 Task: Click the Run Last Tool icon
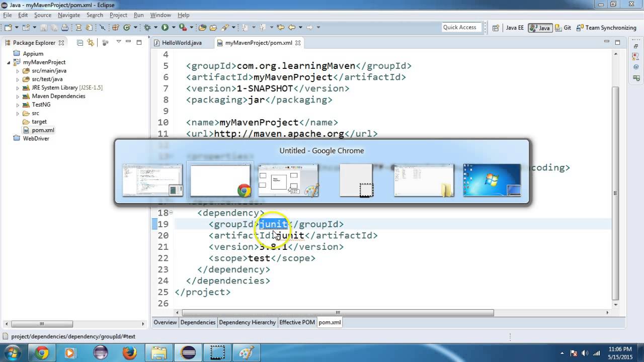point(183,27)
